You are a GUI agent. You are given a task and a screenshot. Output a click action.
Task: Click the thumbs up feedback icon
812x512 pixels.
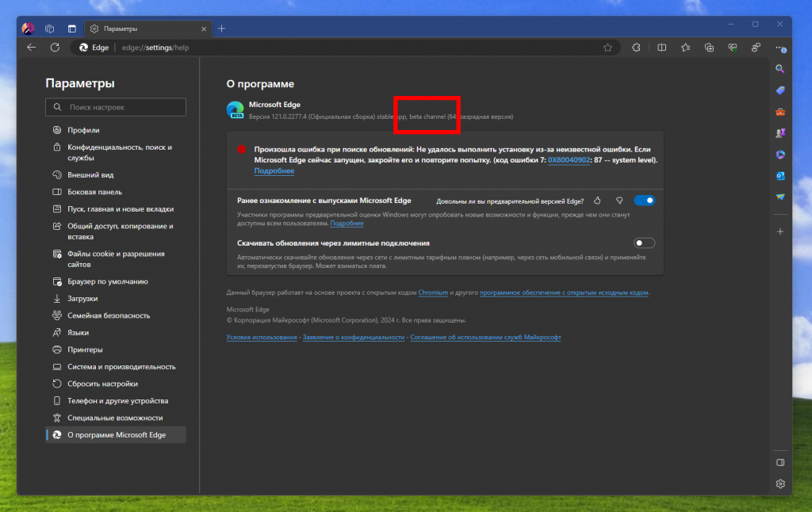[597, 201]
